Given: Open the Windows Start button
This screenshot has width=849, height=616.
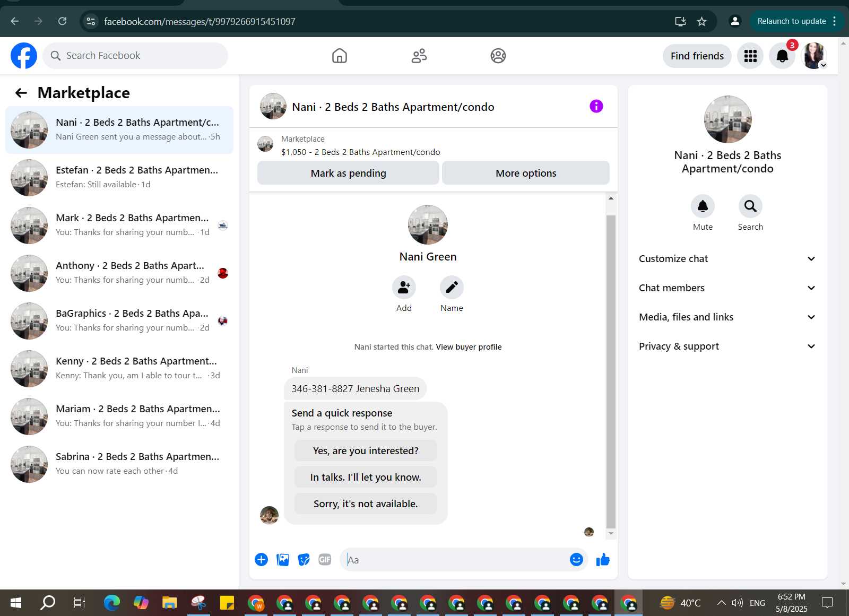Looking at the screenshot, I should pos(16,603).
